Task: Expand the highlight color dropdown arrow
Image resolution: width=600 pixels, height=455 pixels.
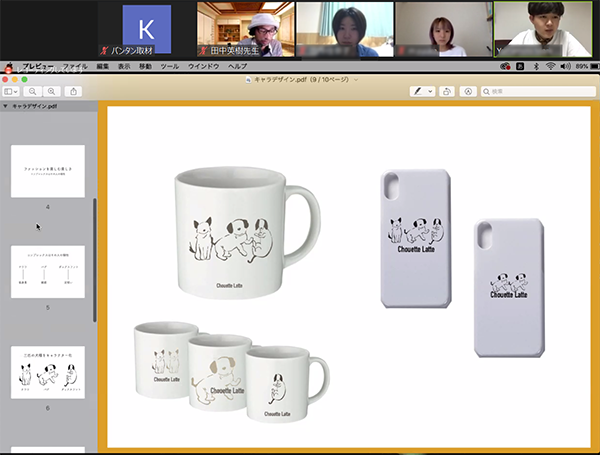Action: point(430,91)
